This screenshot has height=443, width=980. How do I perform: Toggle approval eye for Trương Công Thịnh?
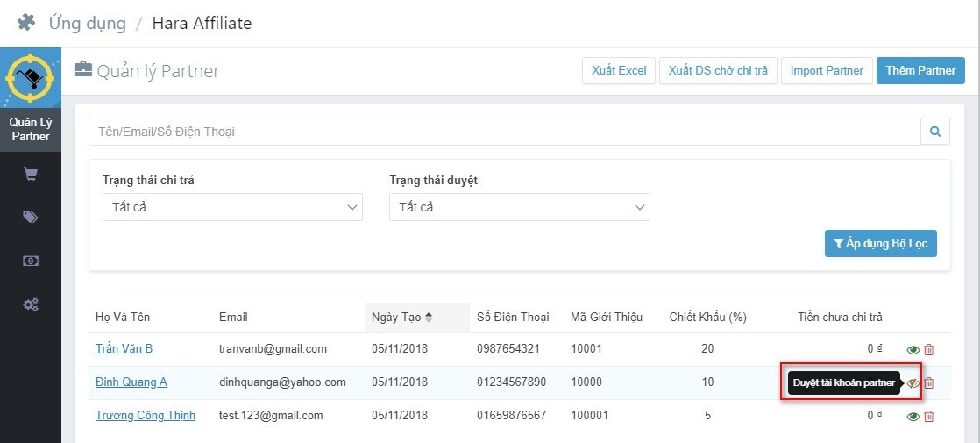913,416
